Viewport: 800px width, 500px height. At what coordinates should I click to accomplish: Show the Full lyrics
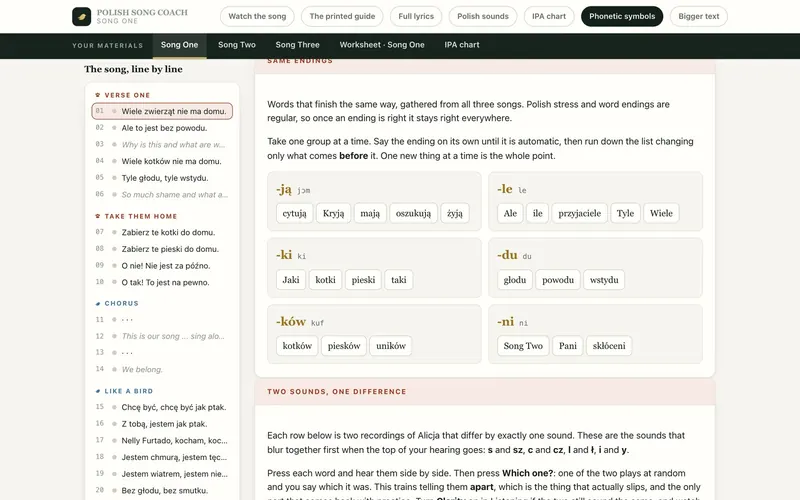click(x=416, y=16)
